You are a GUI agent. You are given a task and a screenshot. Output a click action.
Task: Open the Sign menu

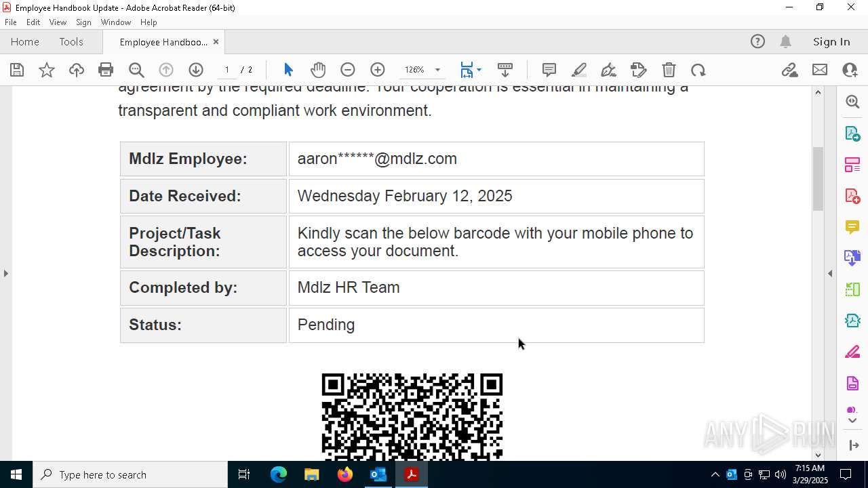(84, 22)
